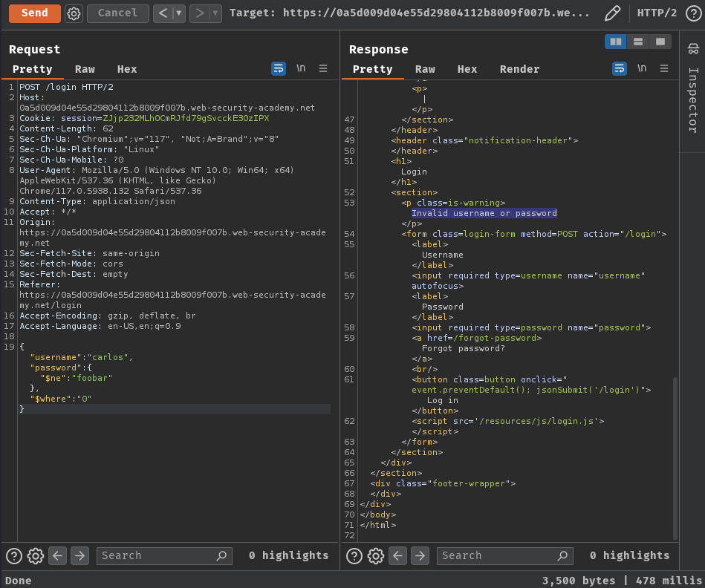Open Response panel hamburger menu
The width and height of the screenshot is (705, 588).
(x=664, y=68)
